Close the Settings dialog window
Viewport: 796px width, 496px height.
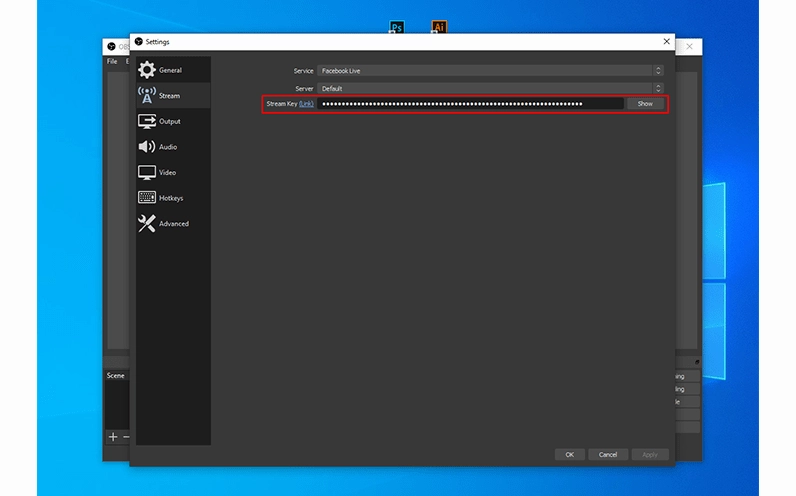click(x=667, y=41)
